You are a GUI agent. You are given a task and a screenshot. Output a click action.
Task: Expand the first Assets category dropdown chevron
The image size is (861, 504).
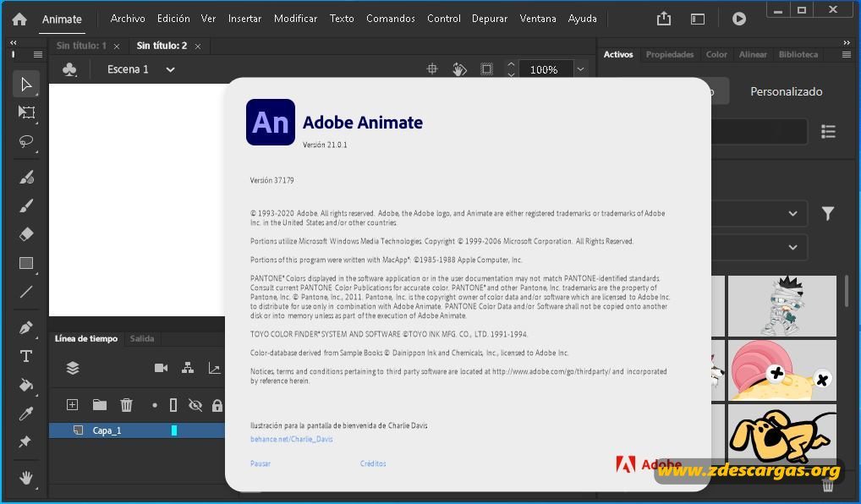[x=792, y=214]
